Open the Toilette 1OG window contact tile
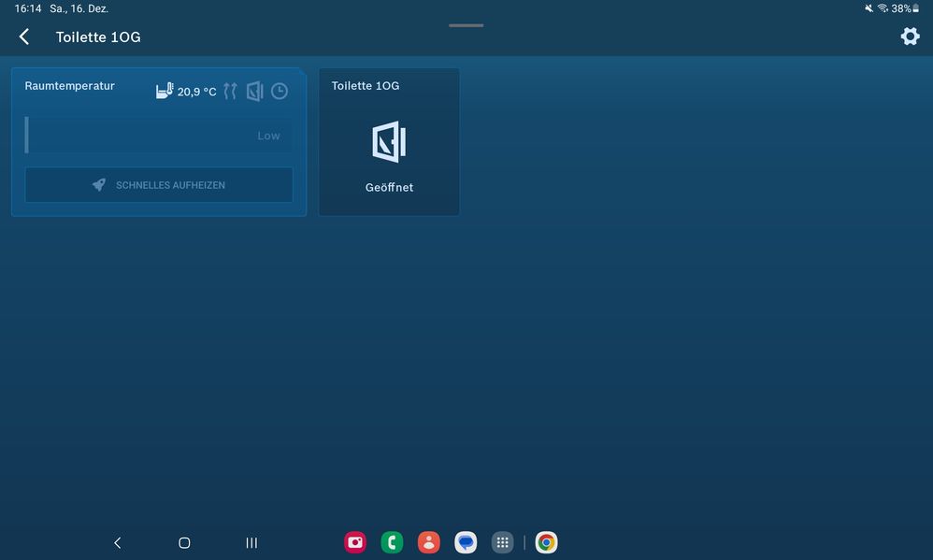933x560 pixels. click(x=389, y=142)
